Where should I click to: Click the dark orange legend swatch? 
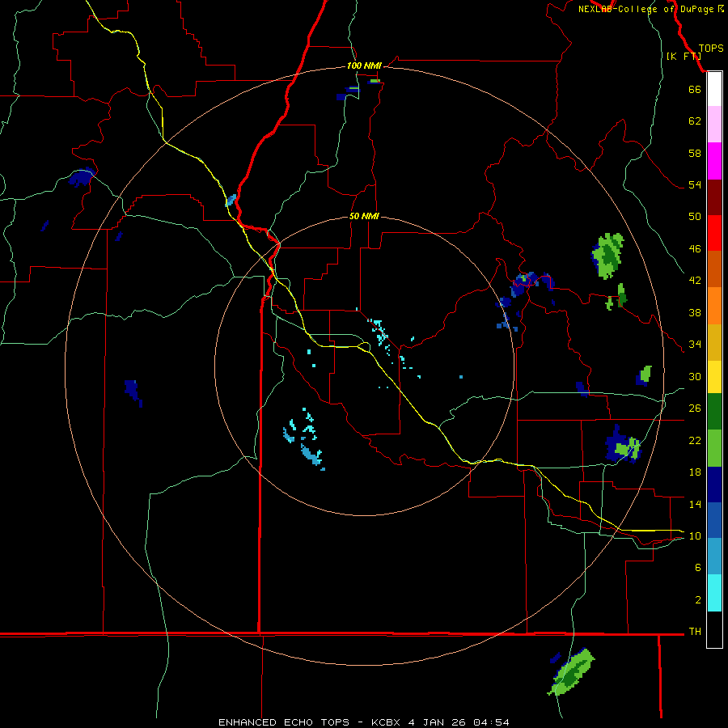coord(714,269)
